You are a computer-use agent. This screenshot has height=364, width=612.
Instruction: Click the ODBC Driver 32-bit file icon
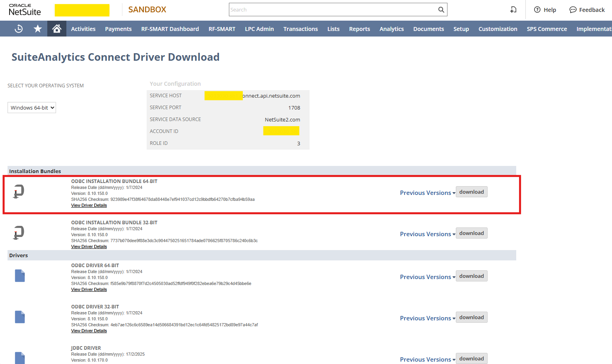[x=20, y=317]
